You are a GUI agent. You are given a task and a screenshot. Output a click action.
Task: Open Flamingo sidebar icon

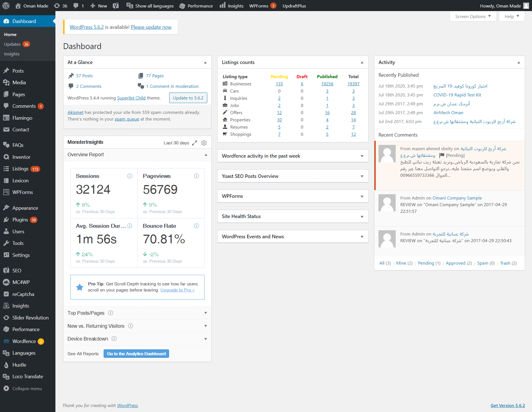tap(6, 118)
